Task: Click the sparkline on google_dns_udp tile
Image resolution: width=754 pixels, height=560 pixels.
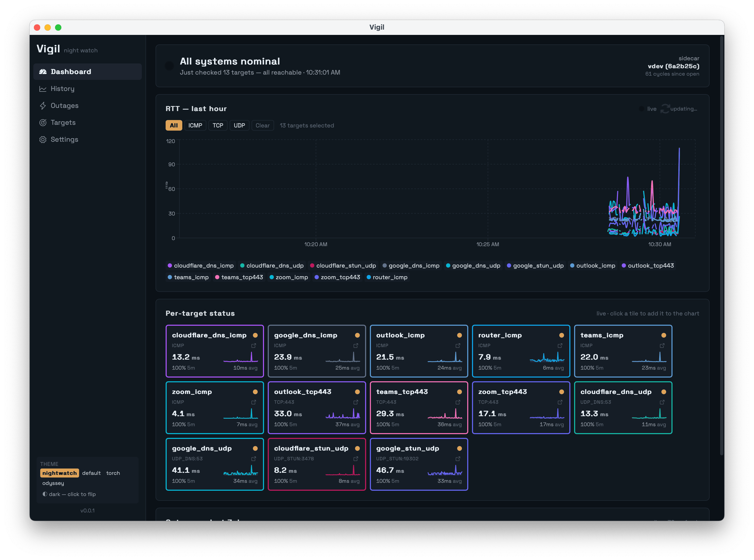Action: point(240,470)
